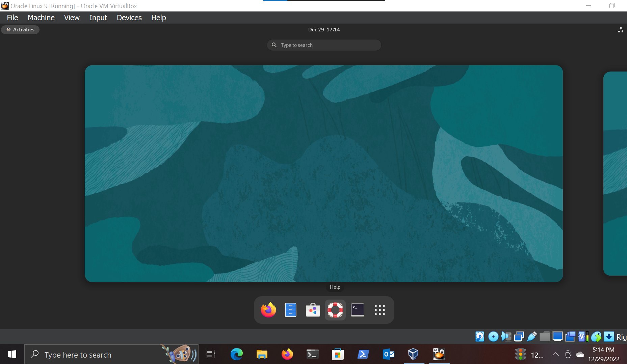Screen dimensions: 627x364
Task: Open the GNOME network system menu
Action: point(621,30)
